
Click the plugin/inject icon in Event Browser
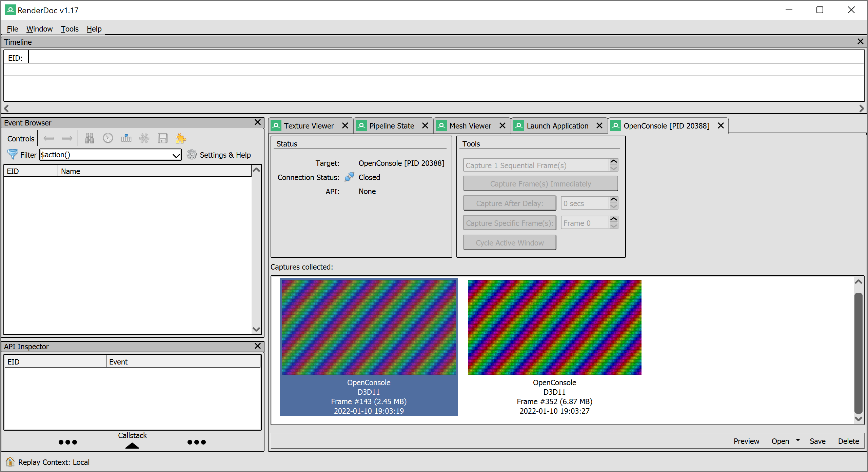pos(181,138)
